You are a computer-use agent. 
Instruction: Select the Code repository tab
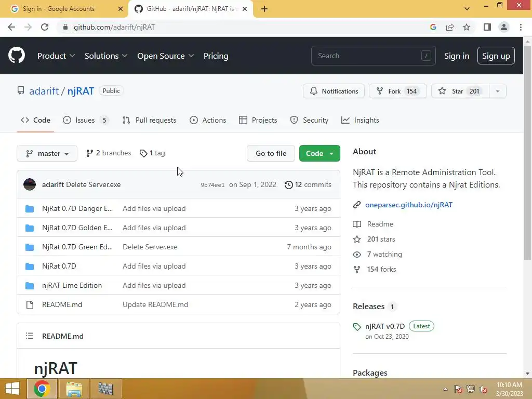coord(35,120)
